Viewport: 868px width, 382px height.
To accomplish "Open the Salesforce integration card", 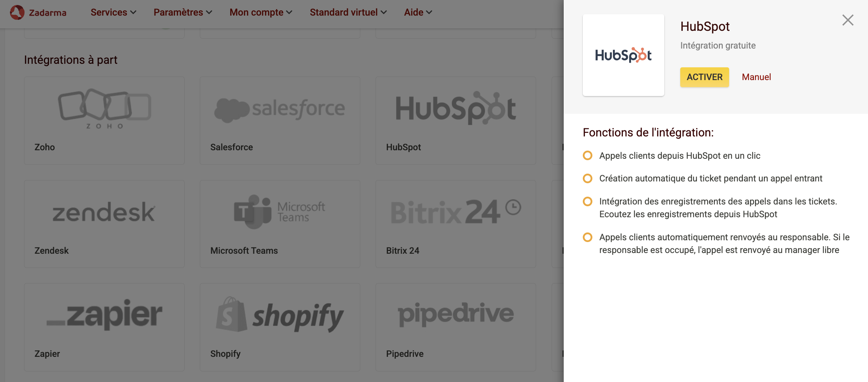I will coord(280,120).
